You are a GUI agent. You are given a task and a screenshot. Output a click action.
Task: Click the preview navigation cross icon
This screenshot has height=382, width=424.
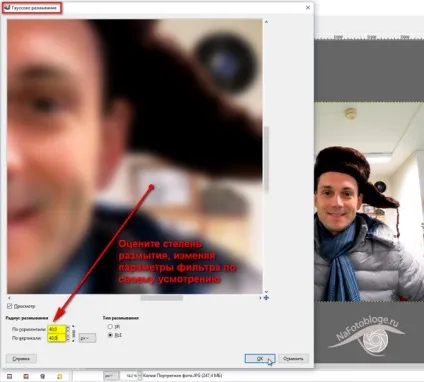[x=266, y=298]
